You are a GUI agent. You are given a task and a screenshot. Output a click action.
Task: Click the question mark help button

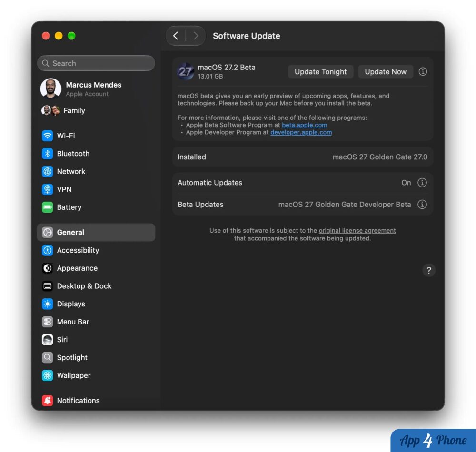pyautogui.click(x=429, y=270)
